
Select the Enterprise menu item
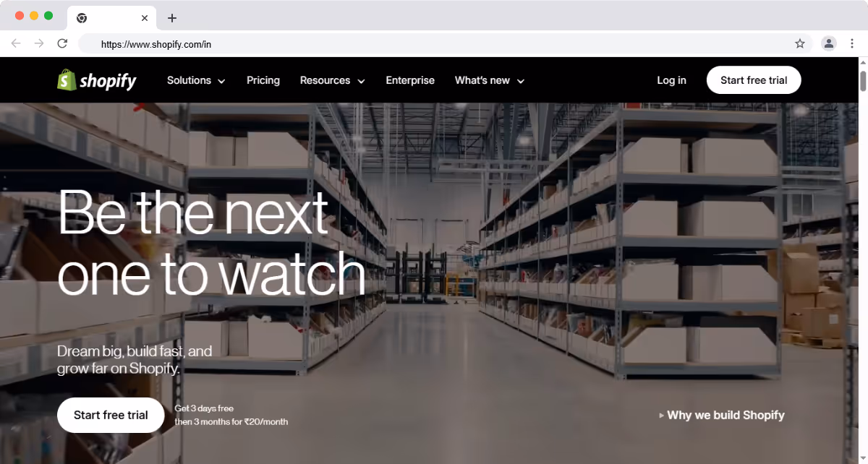point(410,80)
